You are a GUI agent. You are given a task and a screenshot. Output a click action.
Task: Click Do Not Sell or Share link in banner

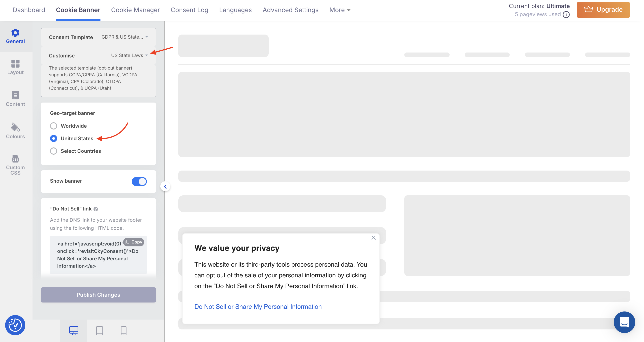click(258, 307)
